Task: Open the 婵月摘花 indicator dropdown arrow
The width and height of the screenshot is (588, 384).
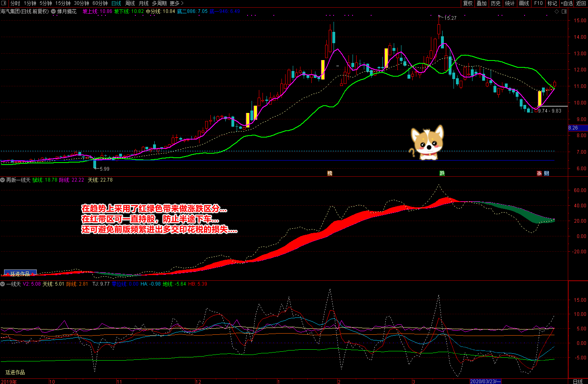Action: click(53, 12)
